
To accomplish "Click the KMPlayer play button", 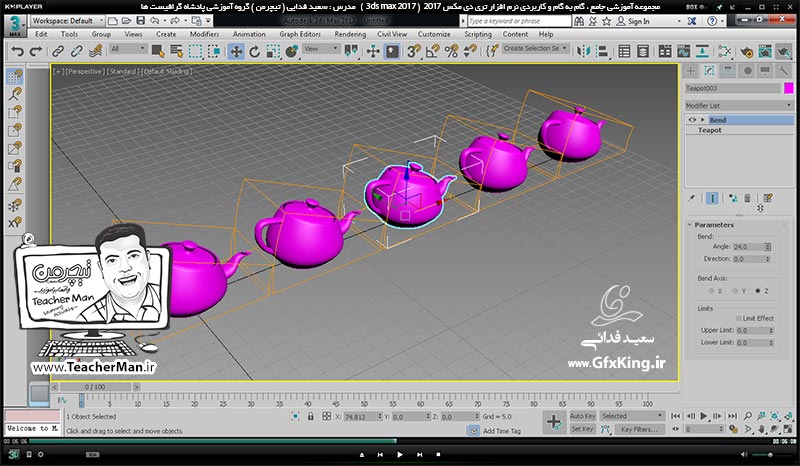I will coord(399,454).
